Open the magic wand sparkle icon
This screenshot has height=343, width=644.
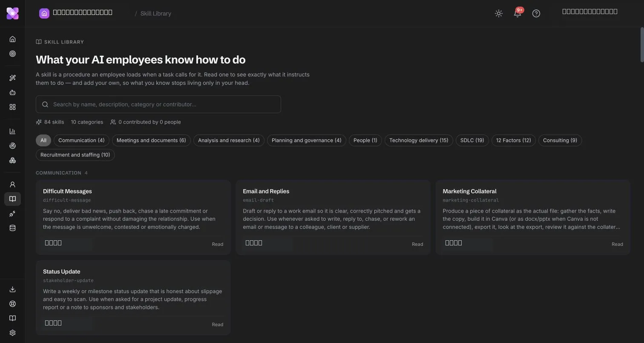tap(12, 78)
